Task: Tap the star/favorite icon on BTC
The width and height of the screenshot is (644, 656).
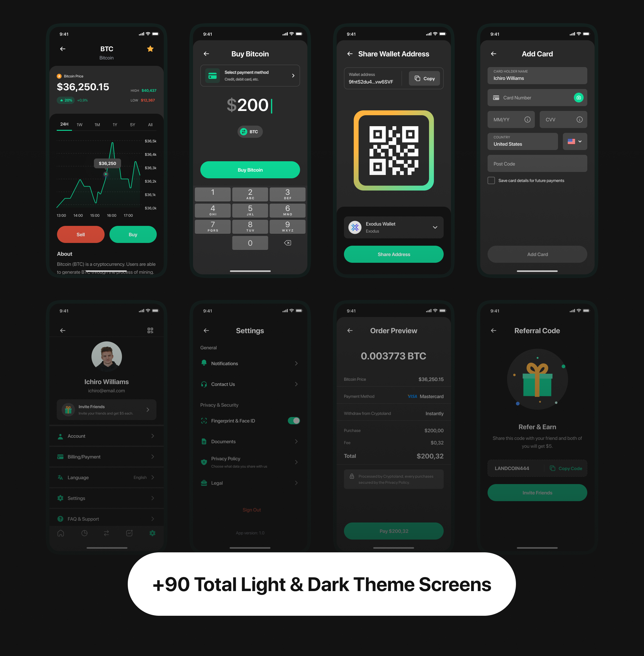Action: coord(153,49)
